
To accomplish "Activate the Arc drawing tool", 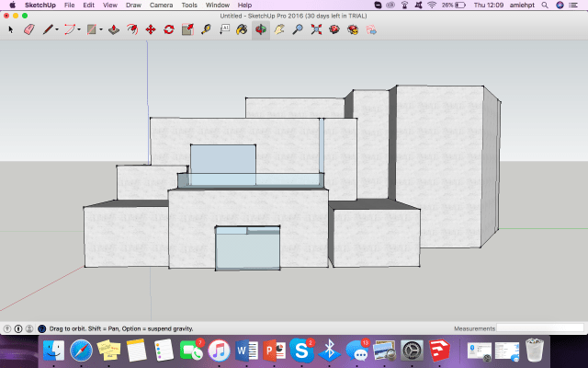I will point(70,29).
